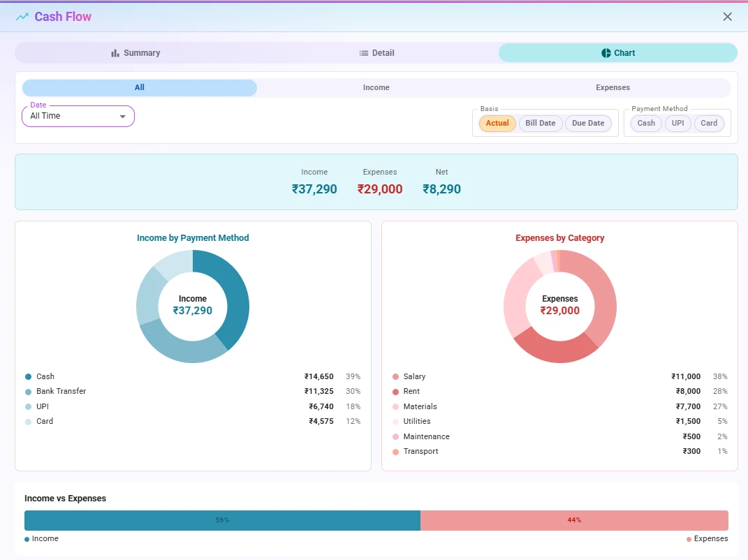Click the Materials legend color dot
Viewport: 748px width, 560px height.
pyautogui.click(x=395, y=407)
